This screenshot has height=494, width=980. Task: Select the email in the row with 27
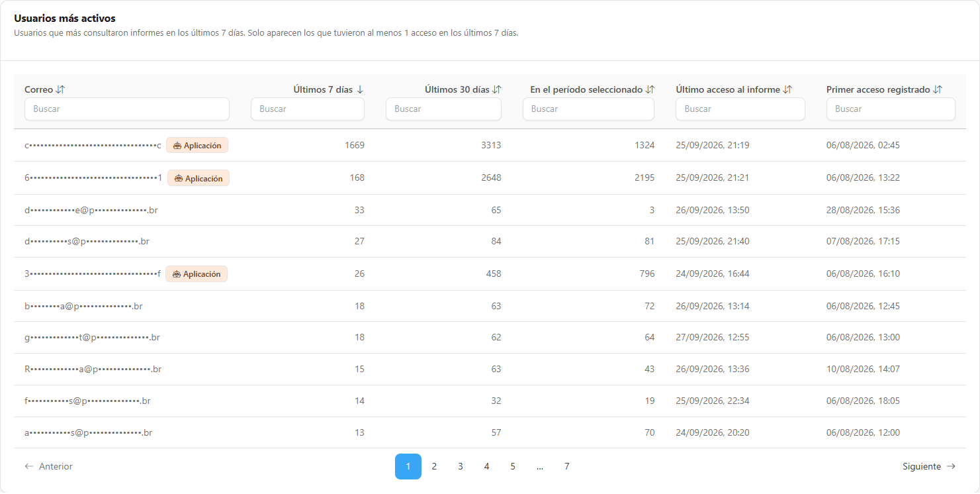pos(87,241)
